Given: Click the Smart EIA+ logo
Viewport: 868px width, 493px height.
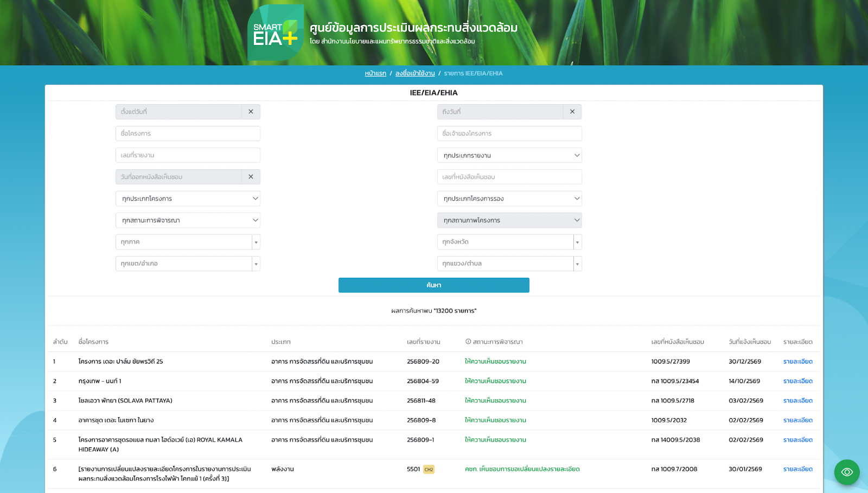Looking at the screenshot, I should pyautogui.click(x=276, y=33).
